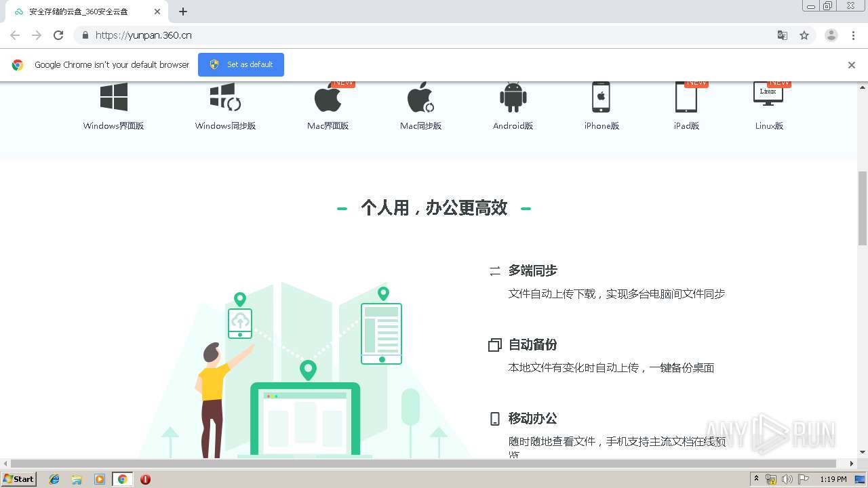Click the 多端同步 heading text
Screen dimensions: 868x488
[533, 270]
